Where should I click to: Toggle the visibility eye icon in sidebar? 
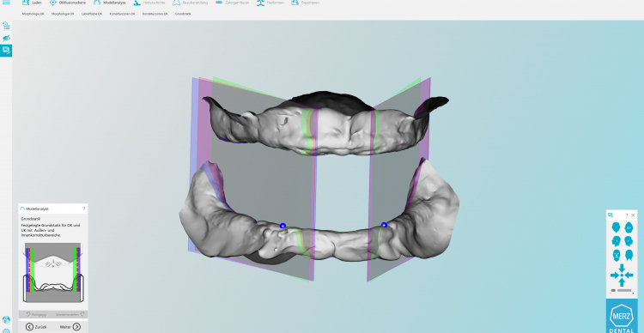click(x=6, y=38)
